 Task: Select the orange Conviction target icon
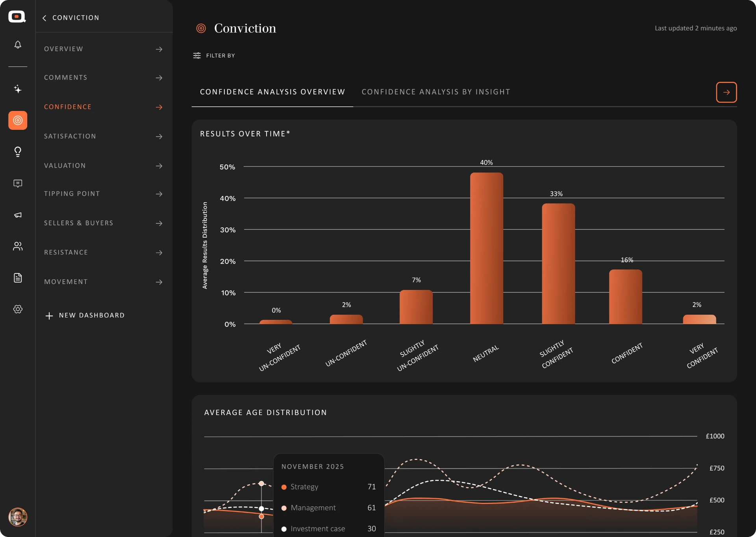(18, 120)
